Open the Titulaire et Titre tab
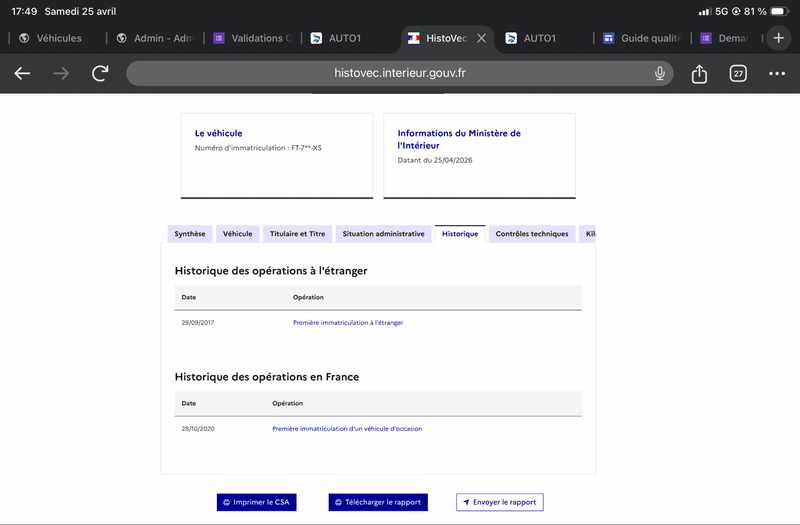The image size is (800, 525). 297,234
